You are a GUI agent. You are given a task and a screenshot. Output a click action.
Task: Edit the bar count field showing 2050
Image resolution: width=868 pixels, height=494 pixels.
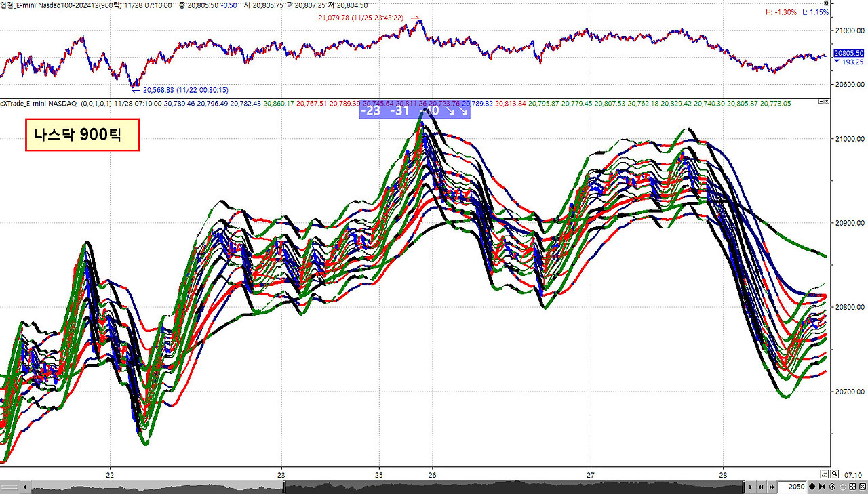(x=792, y=487)
